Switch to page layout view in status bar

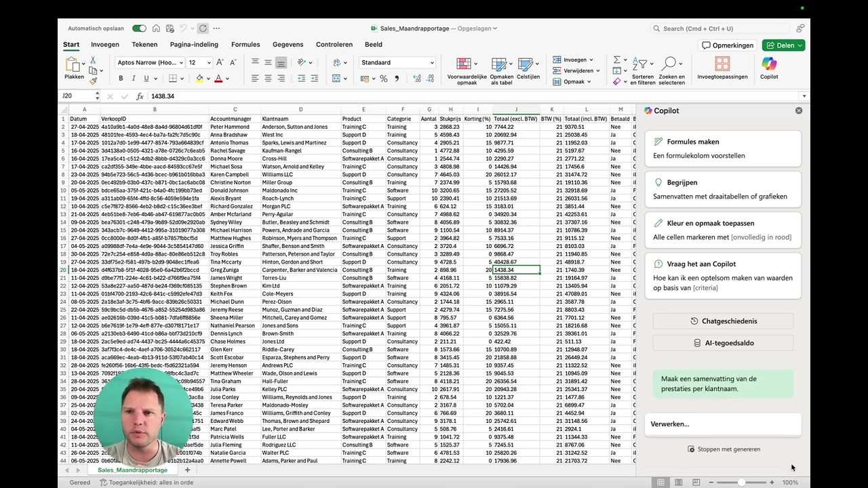click(678, 483)
